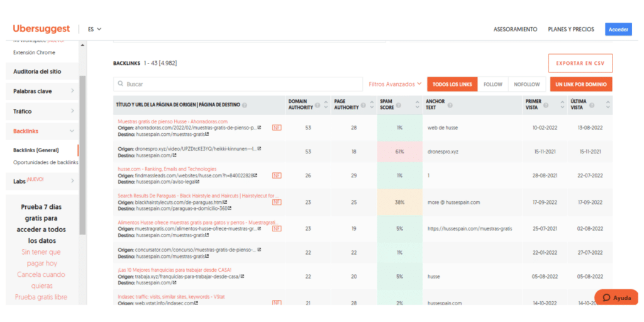This screenshot has height=322, width=644.
Task: Click anchor text 'more @ hussespain.com'
Action: (x=453, y=203)
